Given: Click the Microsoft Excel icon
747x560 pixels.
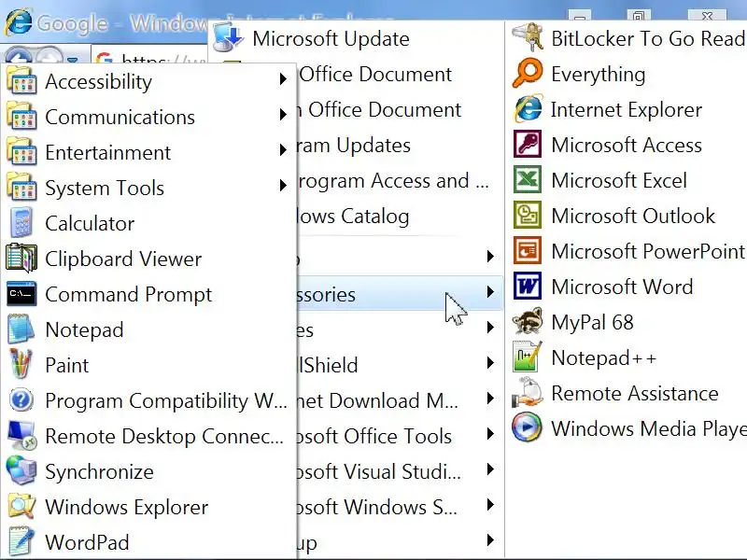Looking at the screenshot, I should [x=528, y=180].
